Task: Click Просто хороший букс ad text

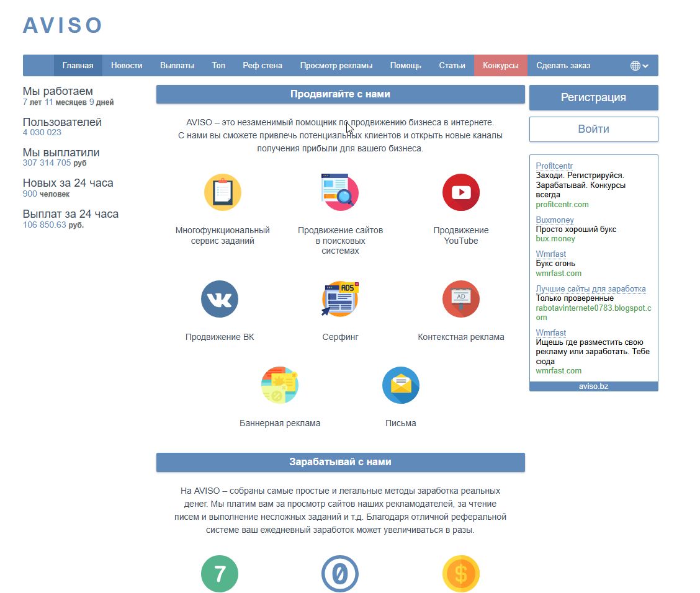Action: click(576, 230)
